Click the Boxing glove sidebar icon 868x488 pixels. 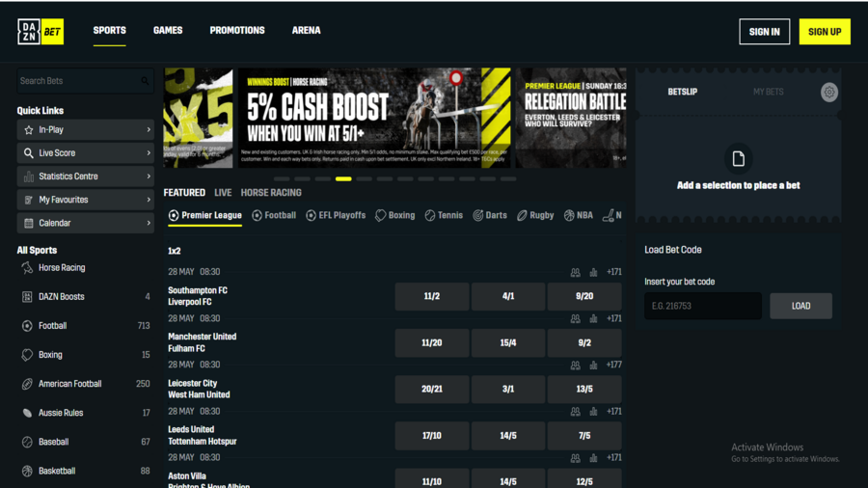coord(27,355)
